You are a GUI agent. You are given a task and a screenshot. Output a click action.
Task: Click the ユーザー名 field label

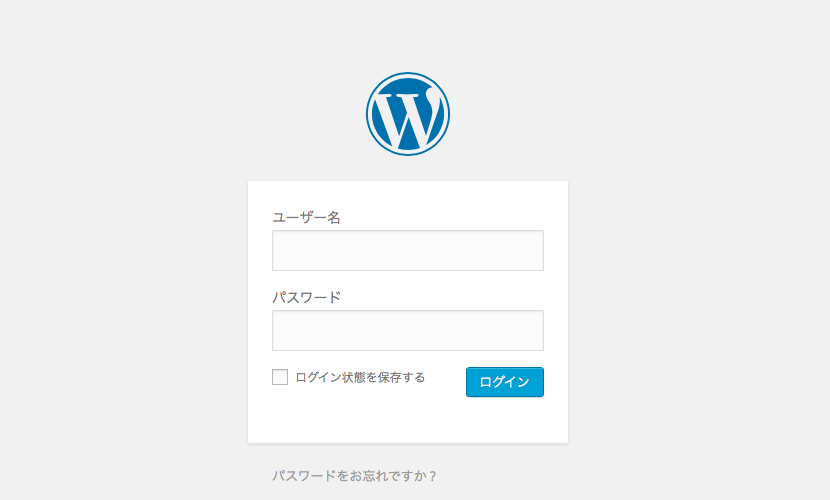pyautogui.click(x=306, y=217)
